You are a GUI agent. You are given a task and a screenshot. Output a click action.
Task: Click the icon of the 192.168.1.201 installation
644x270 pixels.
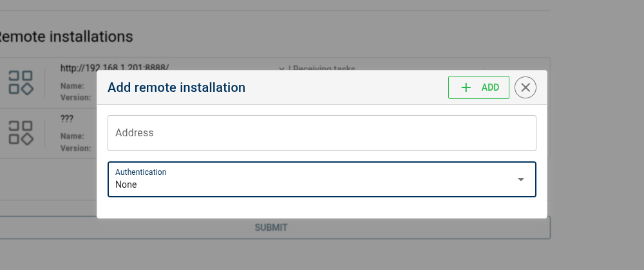point(21,82)
